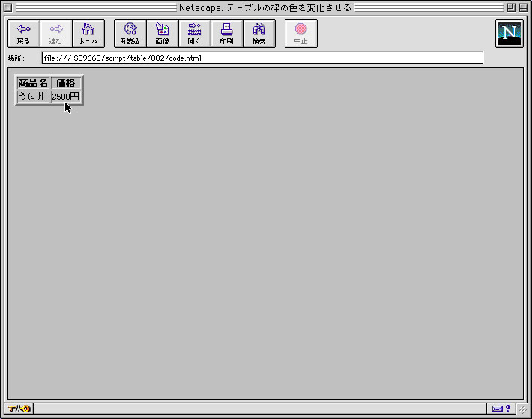The width and height of the screenshot is (532, 419).
Task: Open mail via envelope icon in status bar
Action: pos(497,409)
